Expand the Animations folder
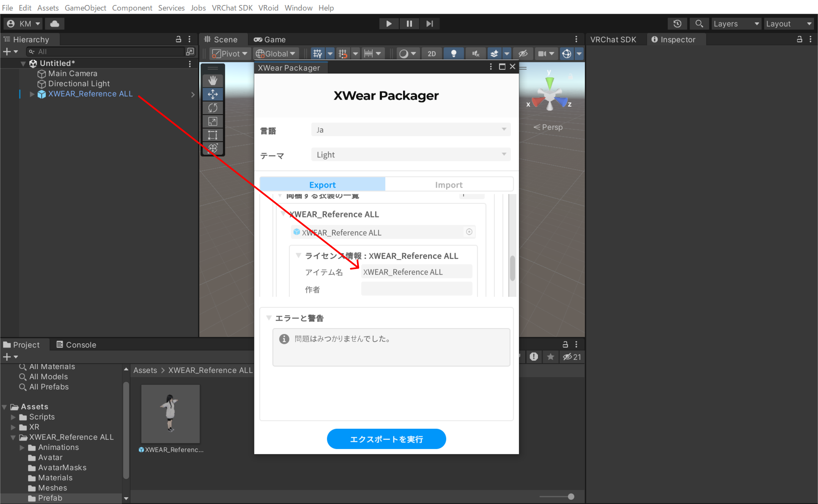 pyautogui.click(x=22, y=447)
